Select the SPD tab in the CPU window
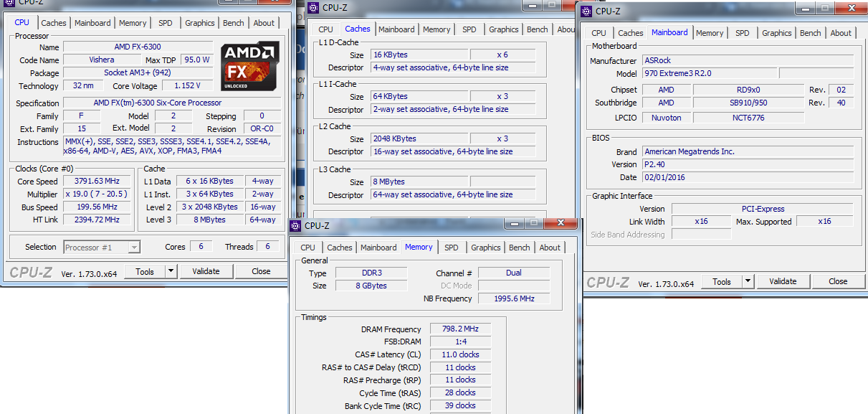 click(166, 23)
